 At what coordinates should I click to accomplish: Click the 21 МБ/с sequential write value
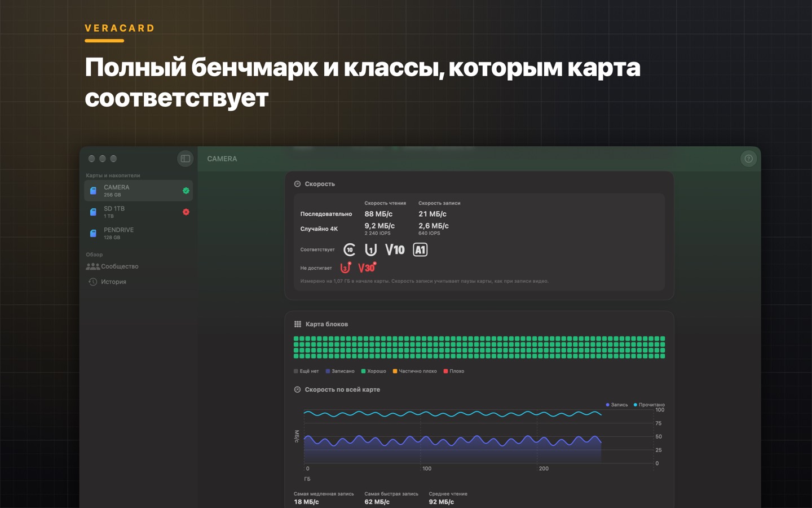pyautogui.click(x=433, y=214)
